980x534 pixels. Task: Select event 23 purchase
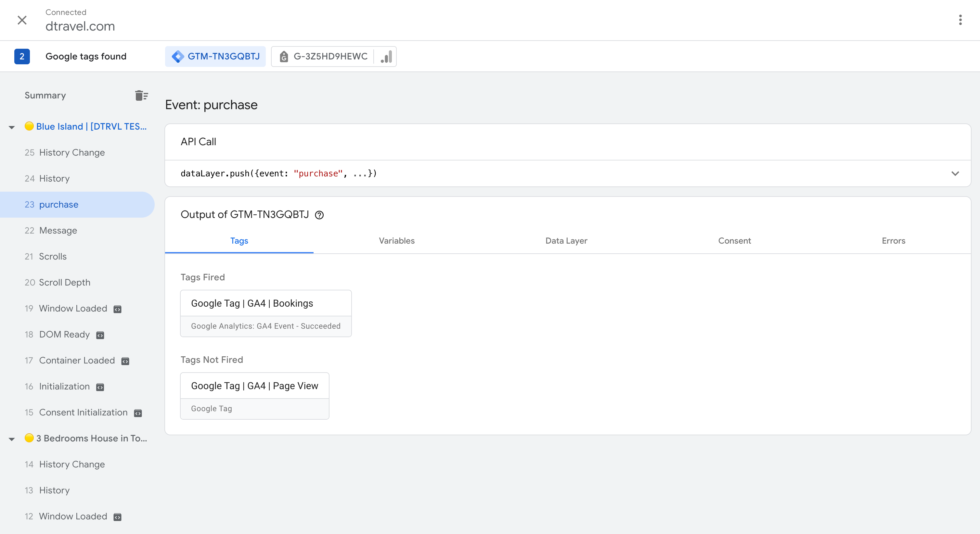pyautogui.click(x=77, y=204)
